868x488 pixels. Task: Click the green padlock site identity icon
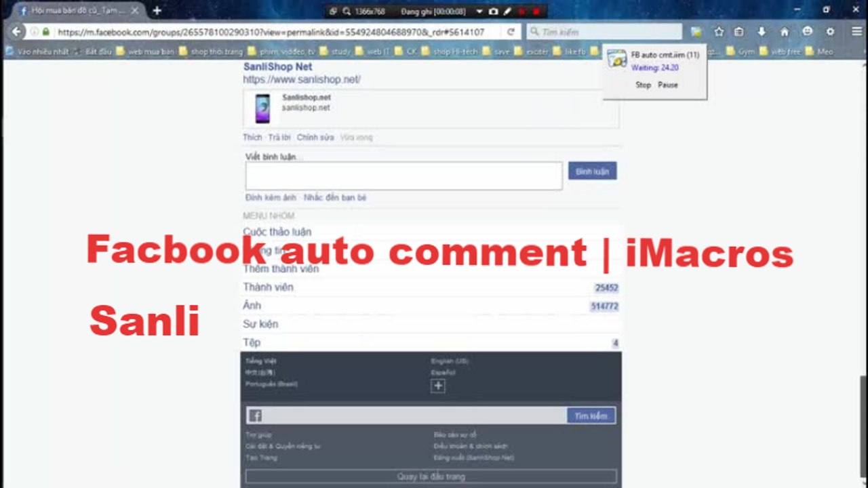click(x=46, y=32)
